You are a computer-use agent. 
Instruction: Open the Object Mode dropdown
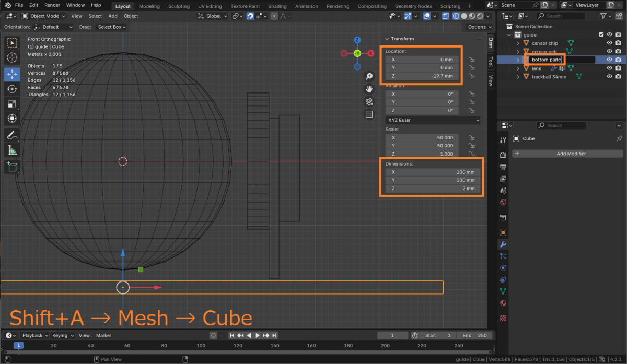pos(44,16)
